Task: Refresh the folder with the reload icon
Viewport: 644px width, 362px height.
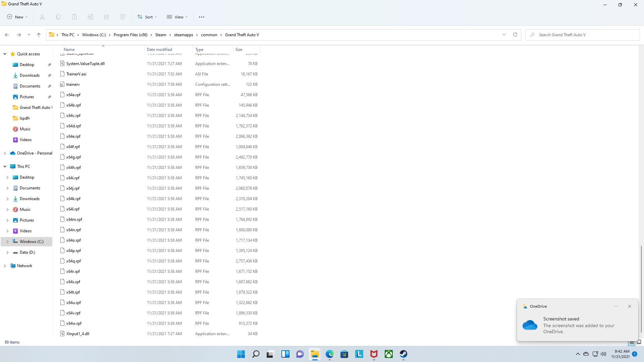Action: 515,35
